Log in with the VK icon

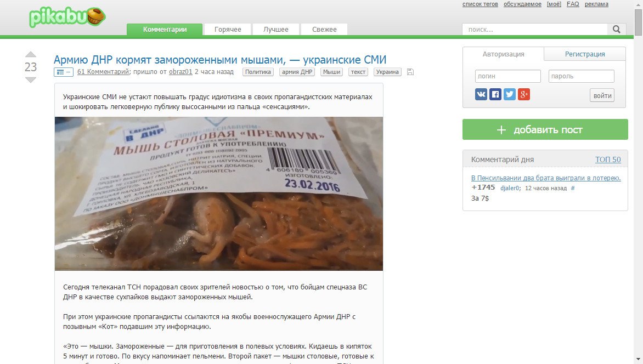coord(481,94)
